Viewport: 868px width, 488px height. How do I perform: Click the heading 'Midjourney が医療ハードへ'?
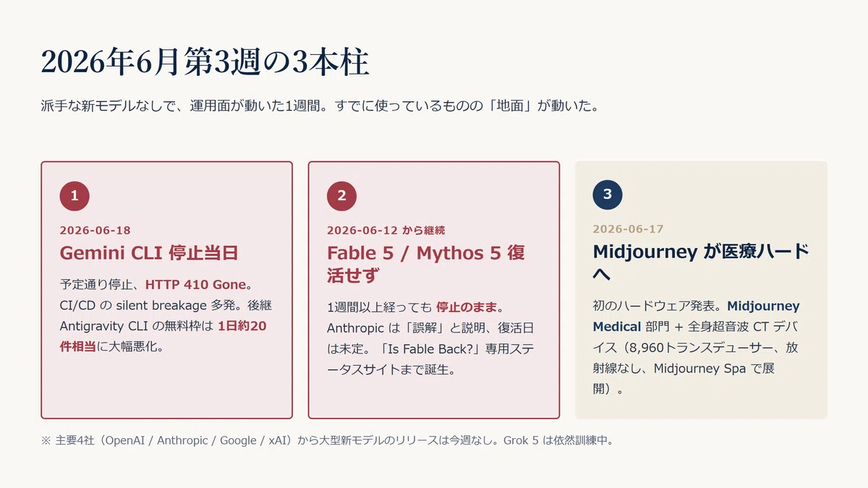700,262
